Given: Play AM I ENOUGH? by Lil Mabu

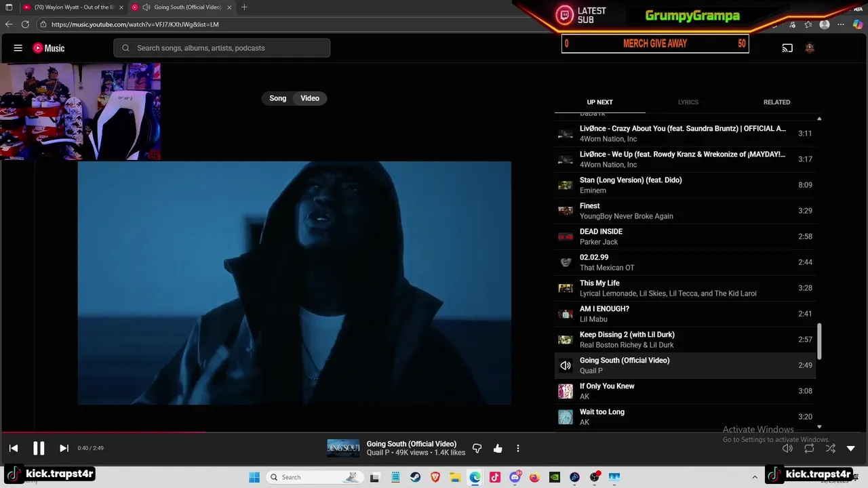Looking at the screenshot, I should click(685, 314).
